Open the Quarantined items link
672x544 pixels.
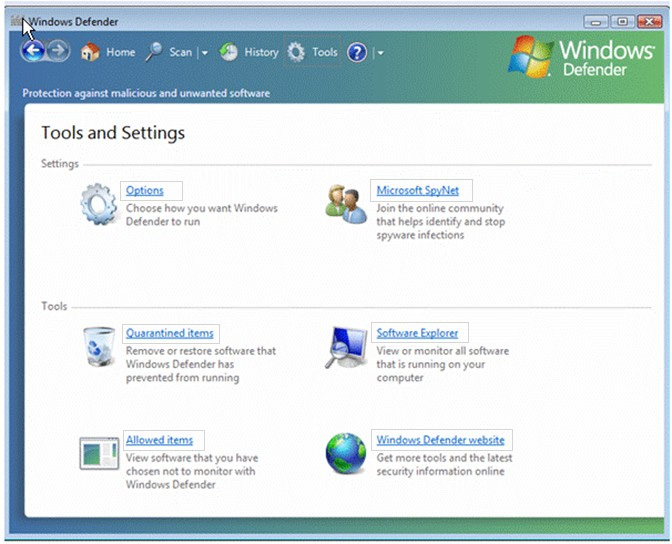[170, 333]
